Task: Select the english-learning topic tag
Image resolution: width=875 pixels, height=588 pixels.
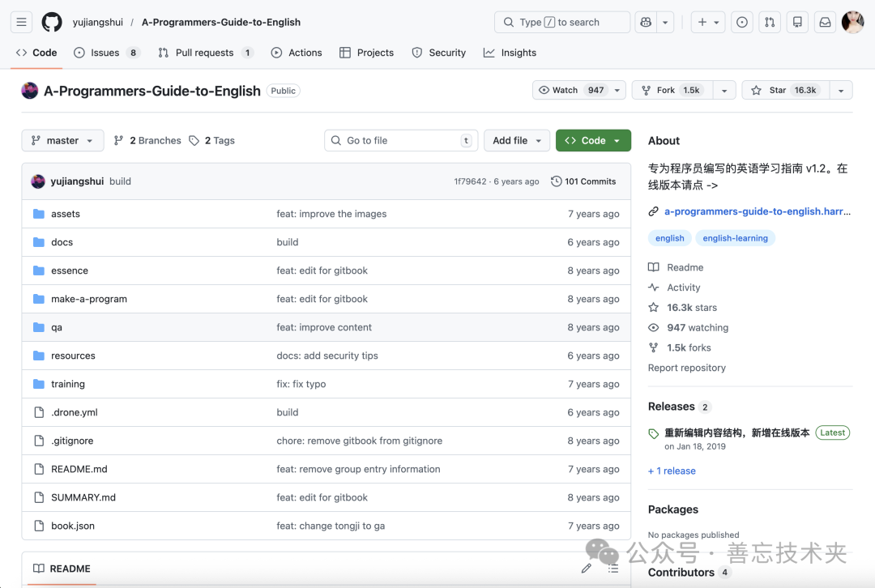Action: point(735,237)
